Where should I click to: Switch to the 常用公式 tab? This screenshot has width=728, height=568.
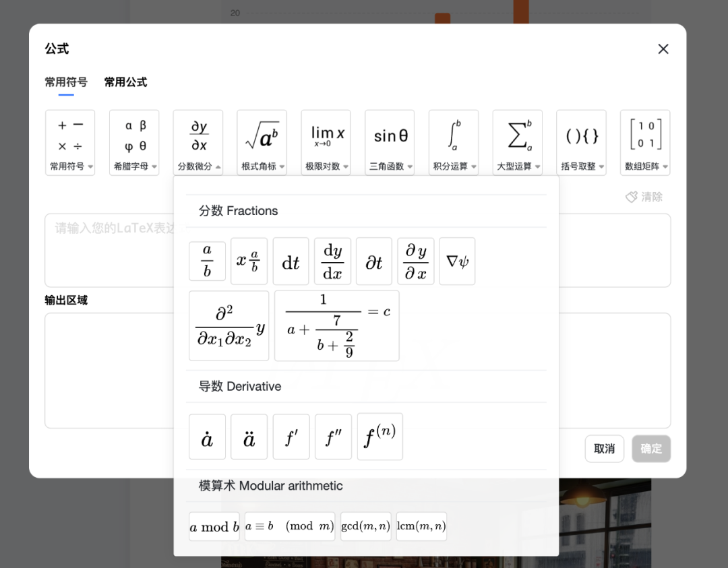[125, 82]
